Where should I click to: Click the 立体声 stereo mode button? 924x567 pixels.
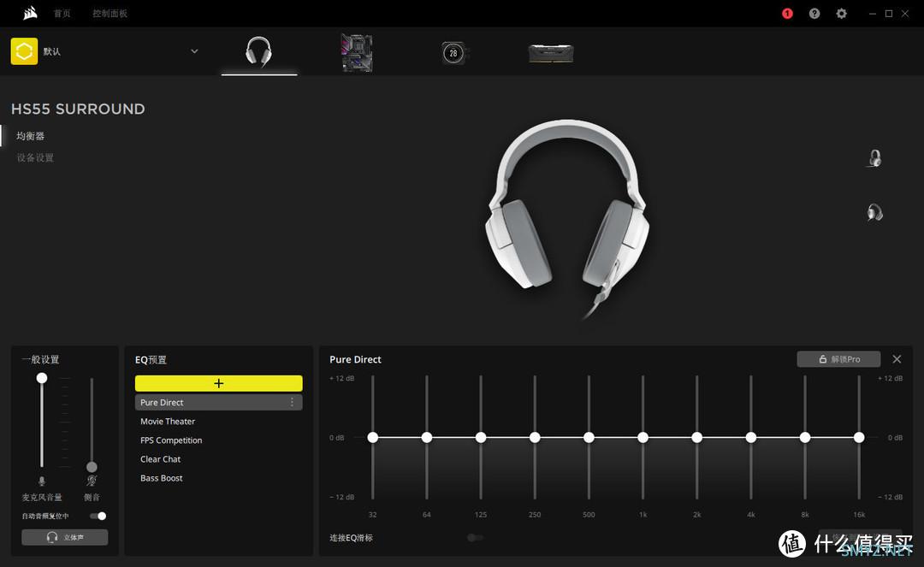(65, 537)
